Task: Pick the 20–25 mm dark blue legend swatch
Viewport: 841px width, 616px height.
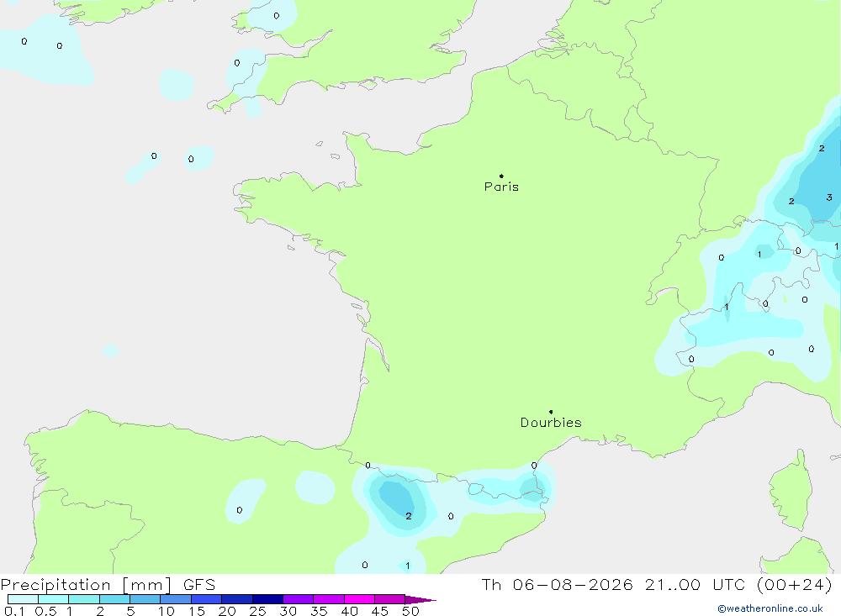Action: [x=237, y=599]
